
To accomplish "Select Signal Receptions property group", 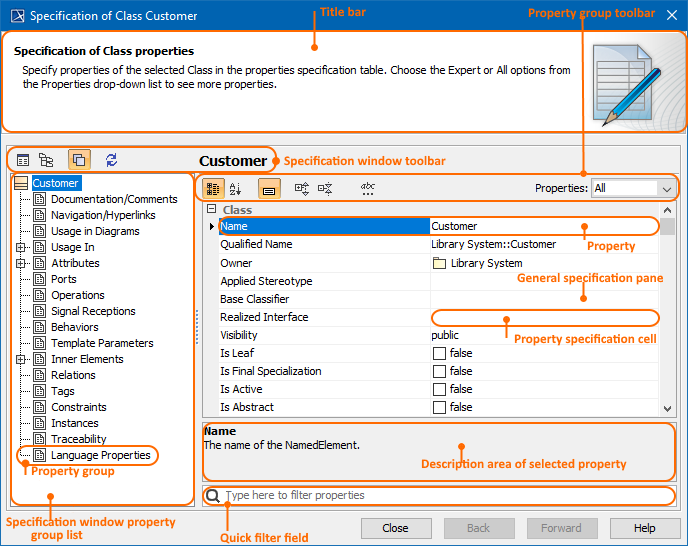I will pyautogui.click(x=93, y=311).
